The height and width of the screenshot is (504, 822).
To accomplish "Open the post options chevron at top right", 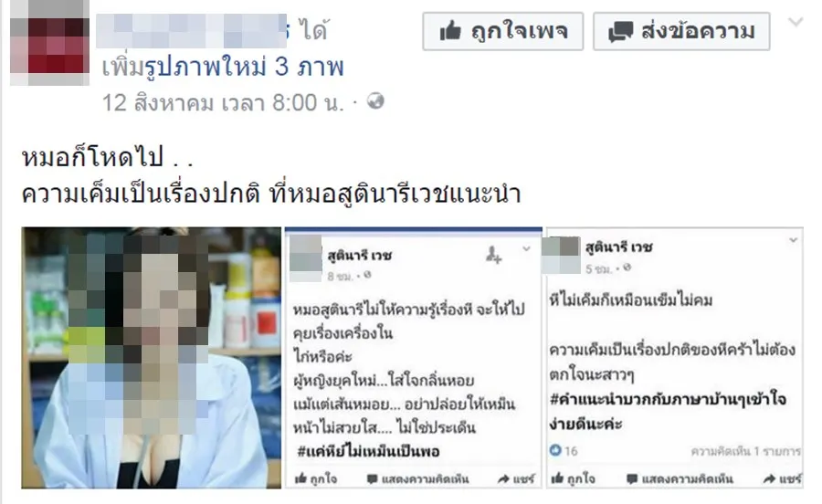I will pyautogui.click(x=796, y=22).
